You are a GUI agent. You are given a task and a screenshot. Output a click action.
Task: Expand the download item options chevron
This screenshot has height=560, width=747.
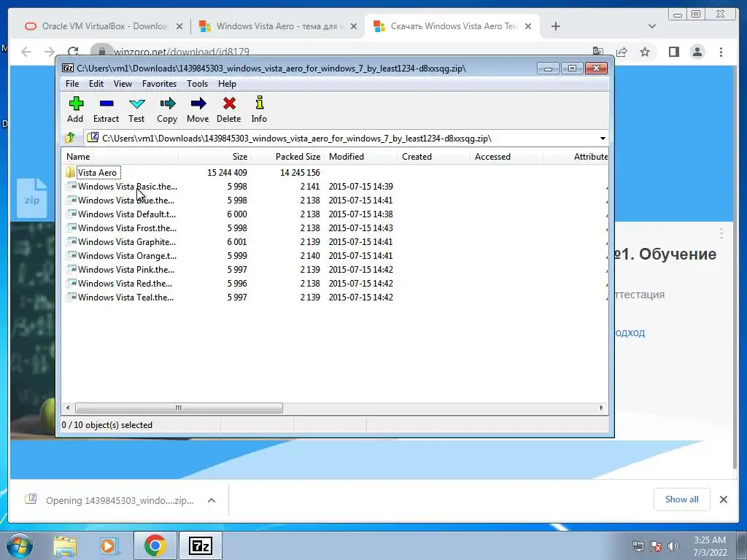click(x=212, y=500)
